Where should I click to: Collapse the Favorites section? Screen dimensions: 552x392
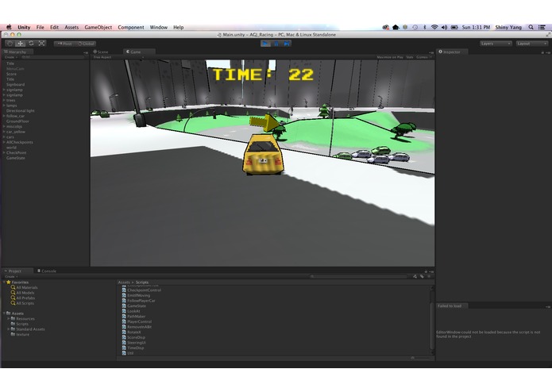click(4, 282)
